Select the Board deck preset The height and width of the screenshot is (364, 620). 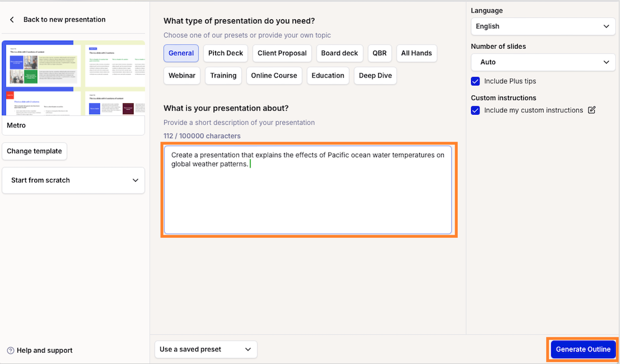click(x=339, y=53)
